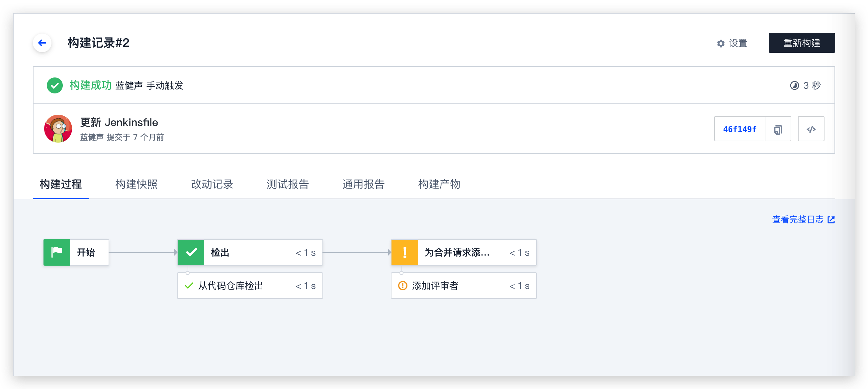This screenshot has width=868, height=389.
Task: Click the green build success check icon
Action: 54,85
